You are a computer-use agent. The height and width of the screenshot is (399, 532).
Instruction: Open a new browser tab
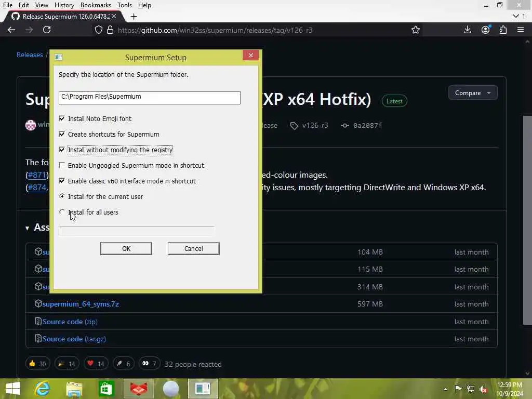[134, 16]
